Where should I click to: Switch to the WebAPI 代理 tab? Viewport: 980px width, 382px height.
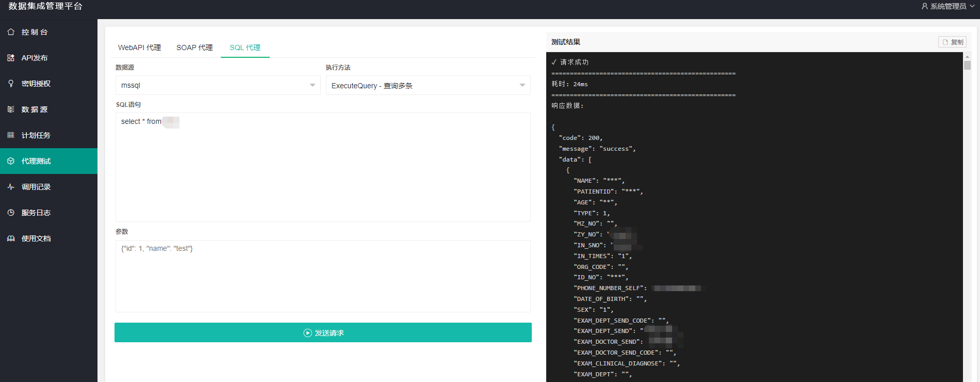point(139,47)
